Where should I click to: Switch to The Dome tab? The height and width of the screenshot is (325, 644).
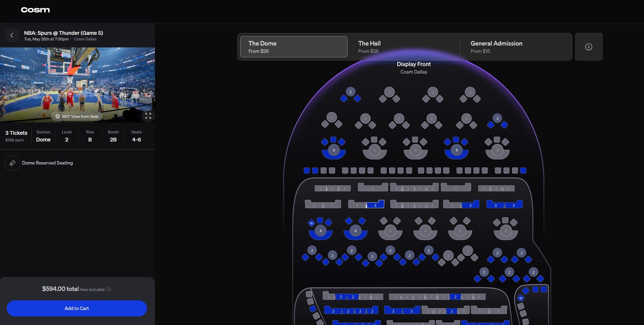tap(294, 47)
